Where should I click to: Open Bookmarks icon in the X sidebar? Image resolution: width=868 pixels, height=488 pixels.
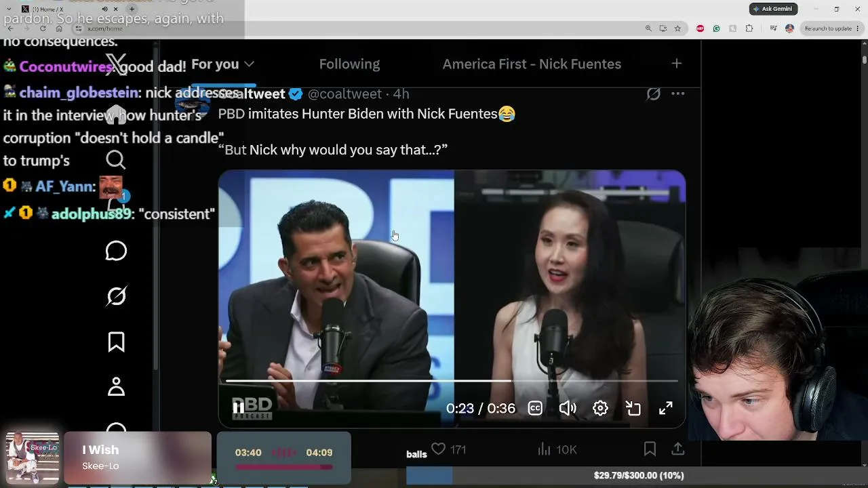116,342
